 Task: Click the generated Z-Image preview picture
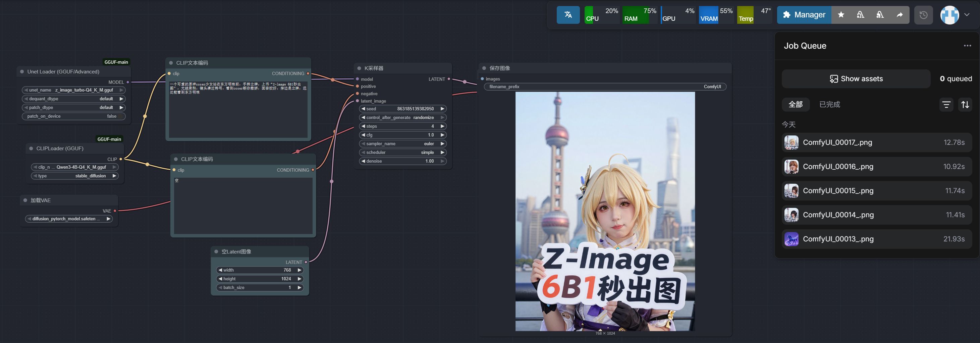pos(605,212)
